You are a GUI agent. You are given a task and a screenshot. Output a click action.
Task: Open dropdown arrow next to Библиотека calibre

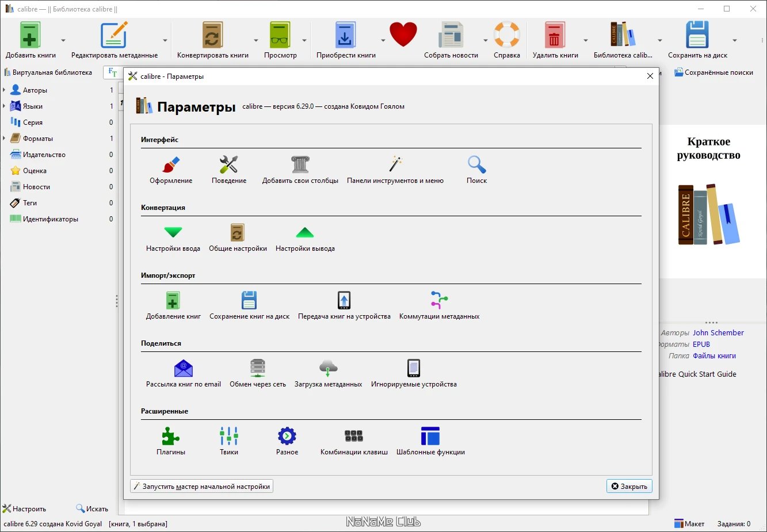[x=660, y=40]
